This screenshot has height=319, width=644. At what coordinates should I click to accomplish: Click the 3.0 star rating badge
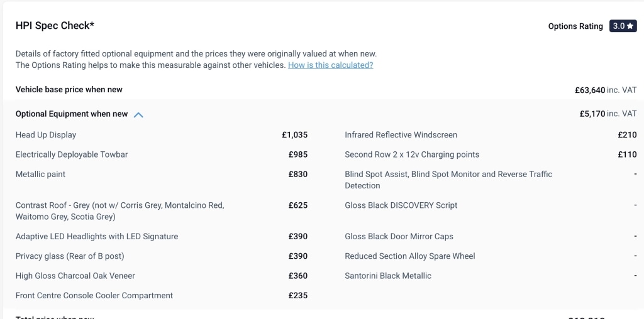623,26
